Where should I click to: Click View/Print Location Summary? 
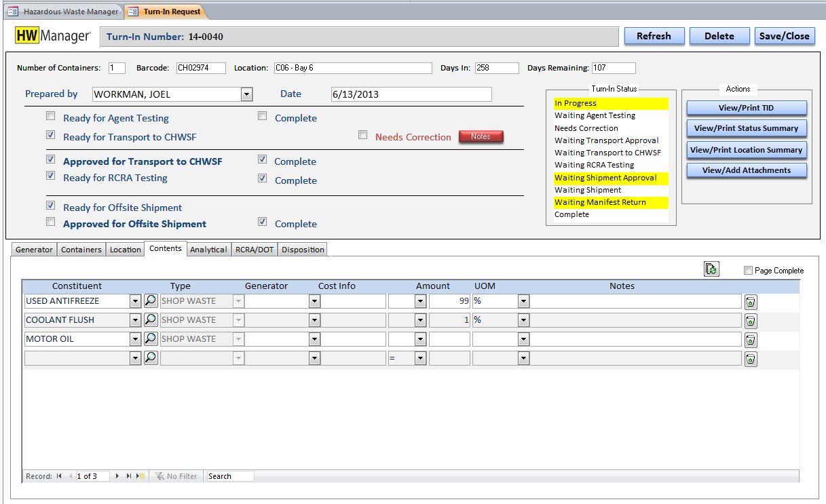tap(747, 150)
